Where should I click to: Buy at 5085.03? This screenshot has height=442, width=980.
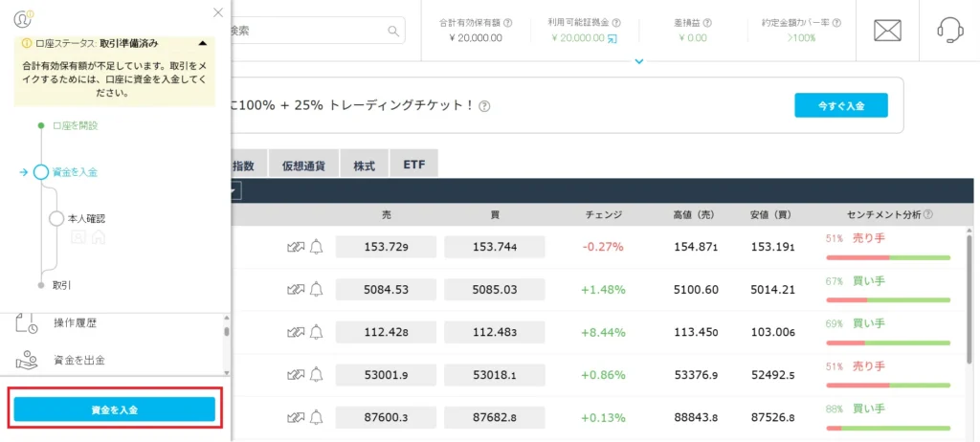point(495,290)
